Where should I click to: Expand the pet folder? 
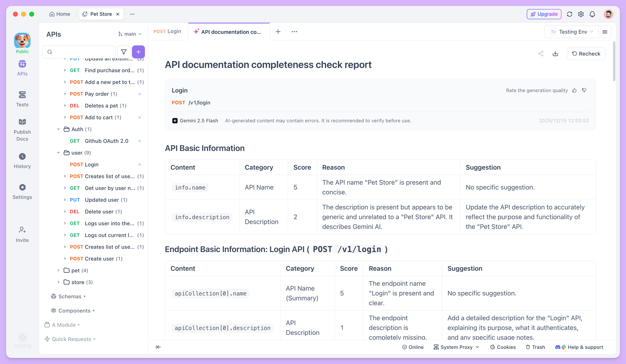(x=59, y=270)
